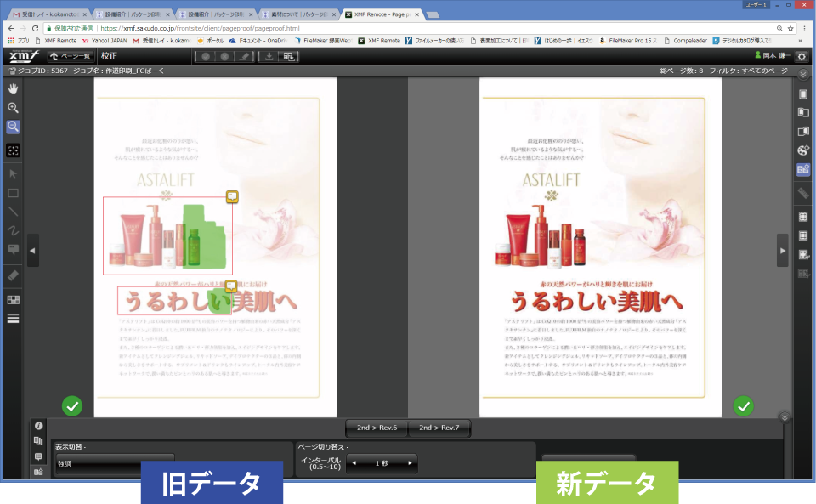The height and width of the screenshot is (504, 816).
Task: Click the page compare icon below the info icon
Action: [38, 440]
